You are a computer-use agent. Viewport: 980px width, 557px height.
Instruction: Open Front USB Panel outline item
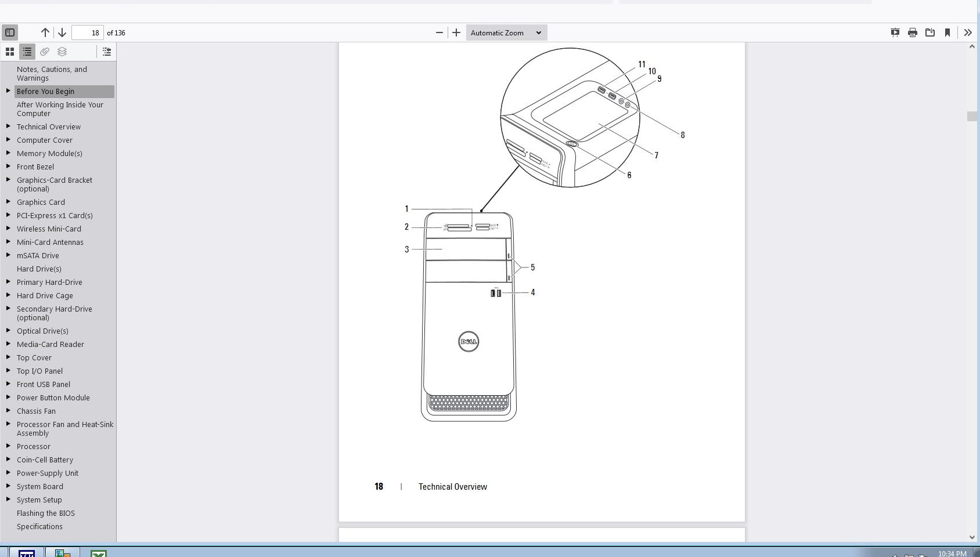point(44,384)
